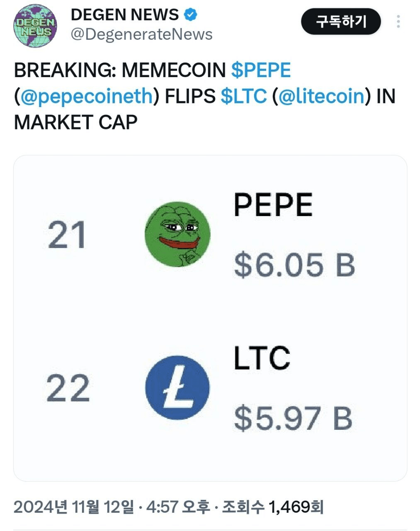Click the blue verified checkmark badge
Viewport: 420px width, 531px height.
click(x=191, y=15)
